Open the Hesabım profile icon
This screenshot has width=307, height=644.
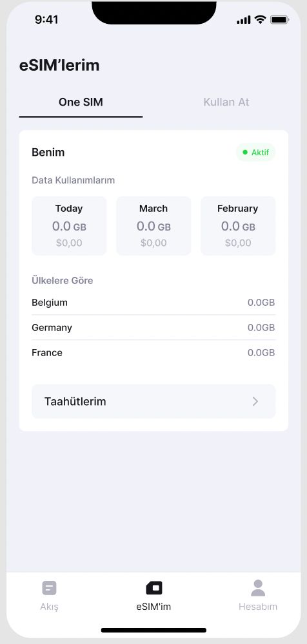[x=258, y=588]
